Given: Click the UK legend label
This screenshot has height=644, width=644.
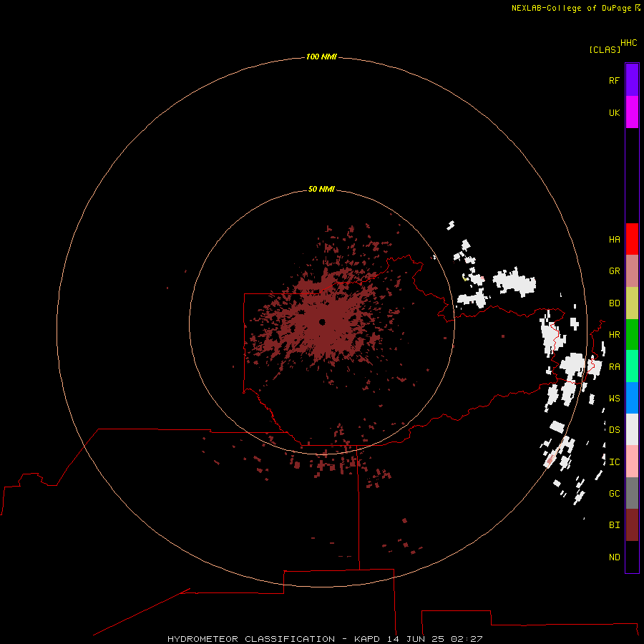Looking at the screenshot, I should (x=614, y=112).
